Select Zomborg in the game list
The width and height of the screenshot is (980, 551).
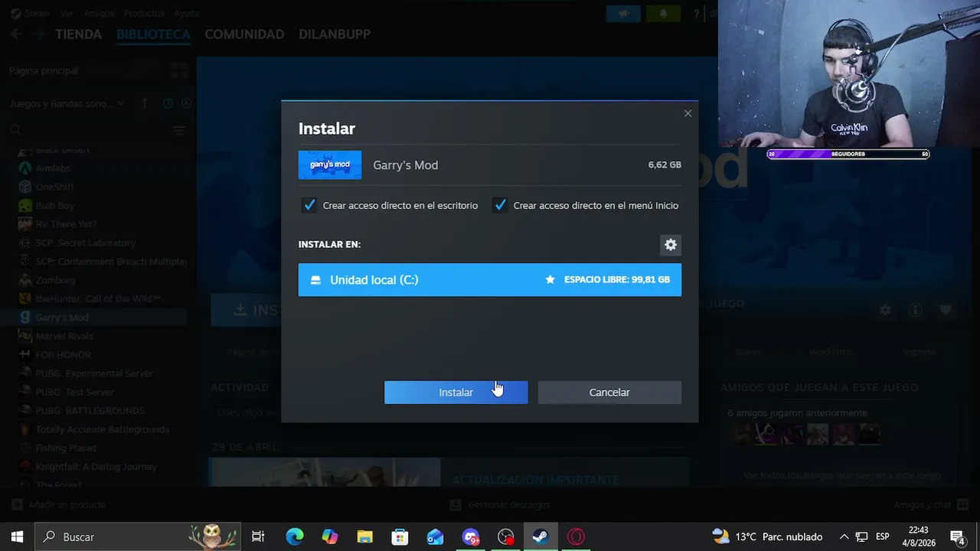[x=55, y=280]
